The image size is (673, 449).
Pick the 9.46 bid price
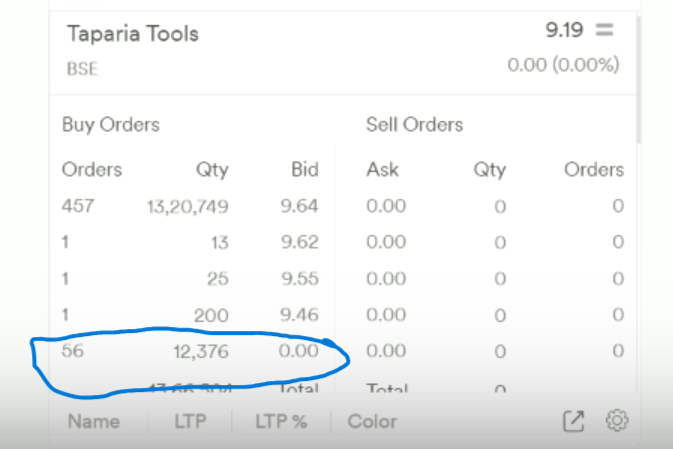[299, 315]
